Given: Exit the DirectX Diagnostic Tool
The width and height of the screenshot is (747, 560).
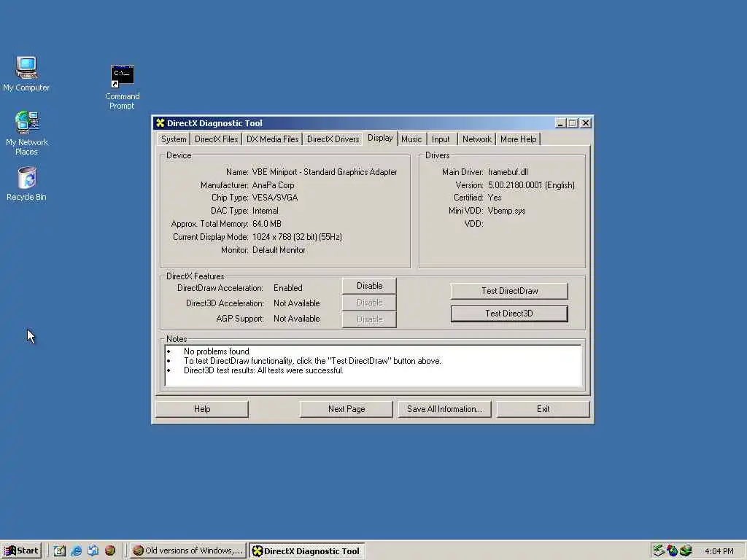Looking at the screenshot, I should point(543,409).
